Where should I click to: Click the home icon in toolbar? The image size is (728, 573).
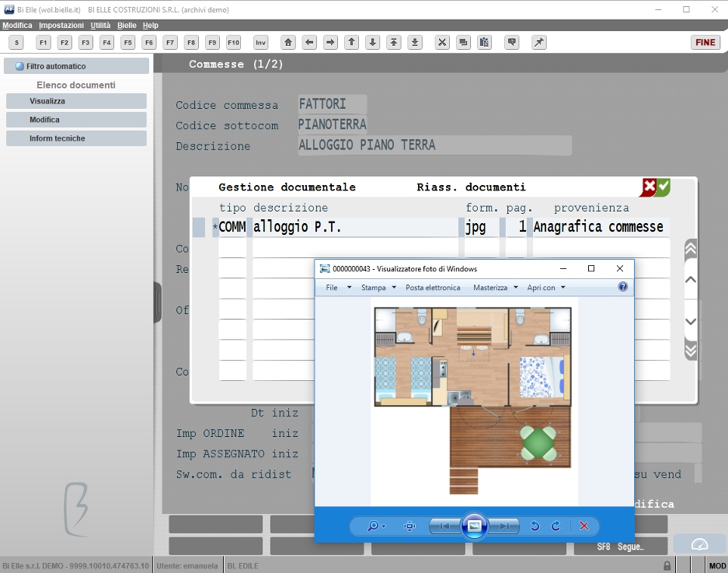point(287,43)
